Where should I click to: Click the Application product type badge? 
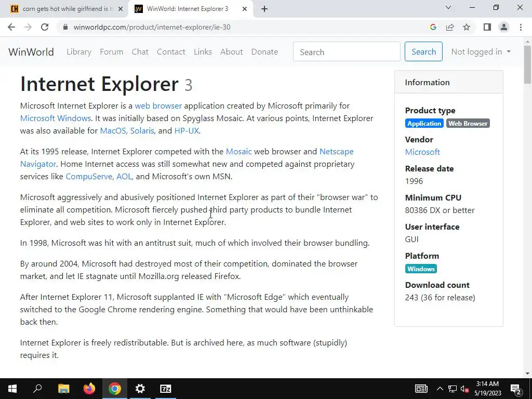click(424, 124)
